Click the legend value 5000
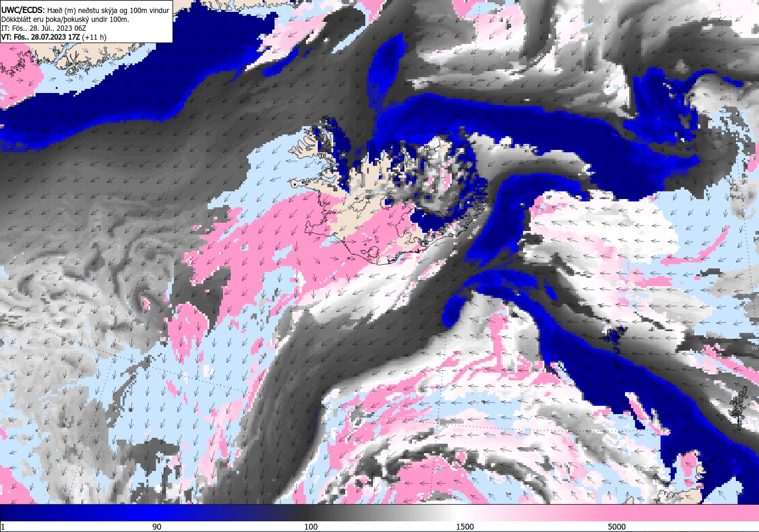759x532 pixels. [x=617, y=527]
